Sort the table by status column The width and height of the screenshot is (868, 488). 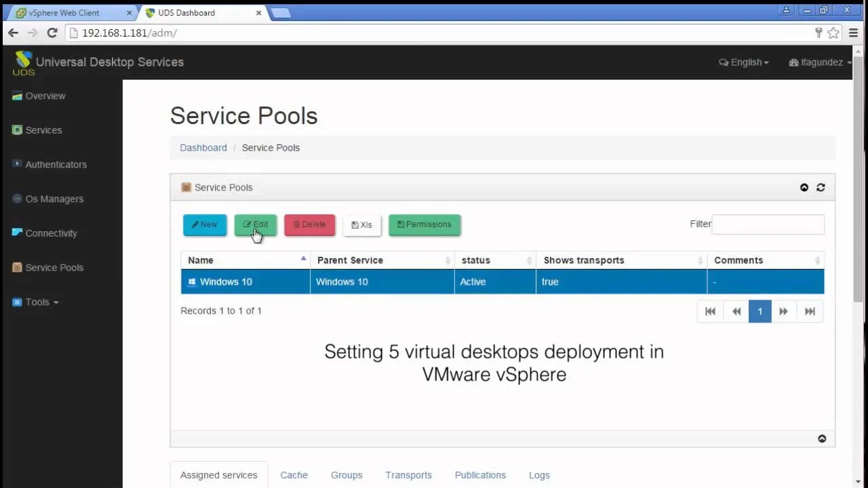[495, 260]
